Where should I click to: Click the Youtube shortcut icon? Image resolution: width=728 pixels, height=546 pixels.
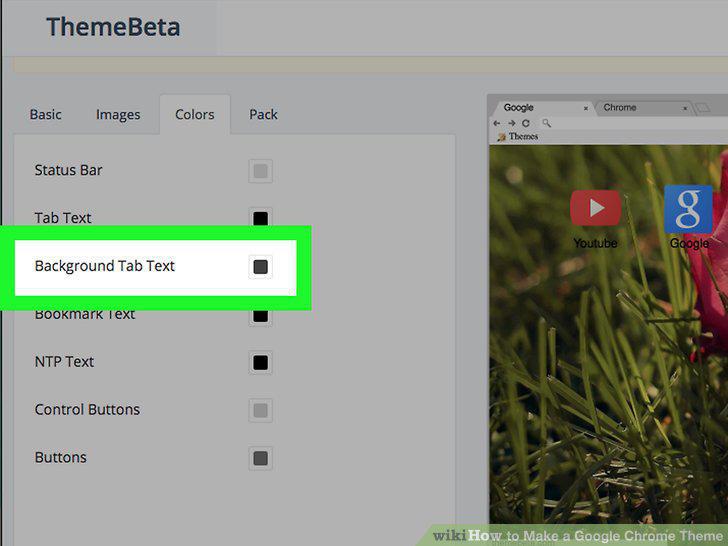(x=595, y=208)
